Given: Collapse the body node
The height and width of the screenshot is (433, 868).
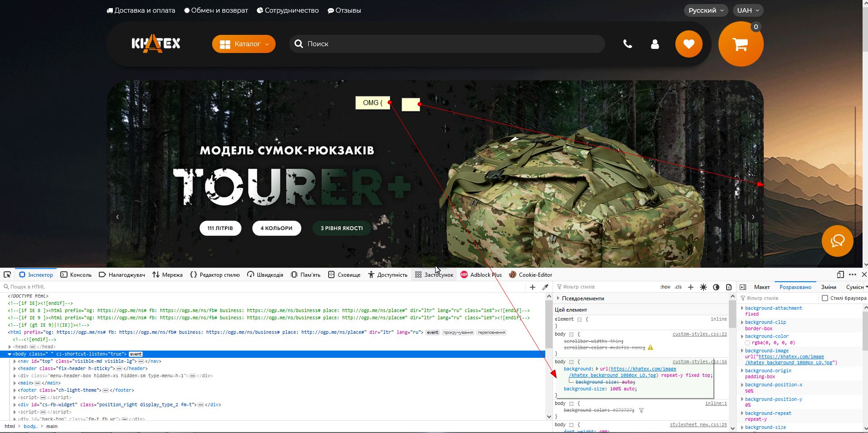Looking at the screenshot, I should (10, 354).
